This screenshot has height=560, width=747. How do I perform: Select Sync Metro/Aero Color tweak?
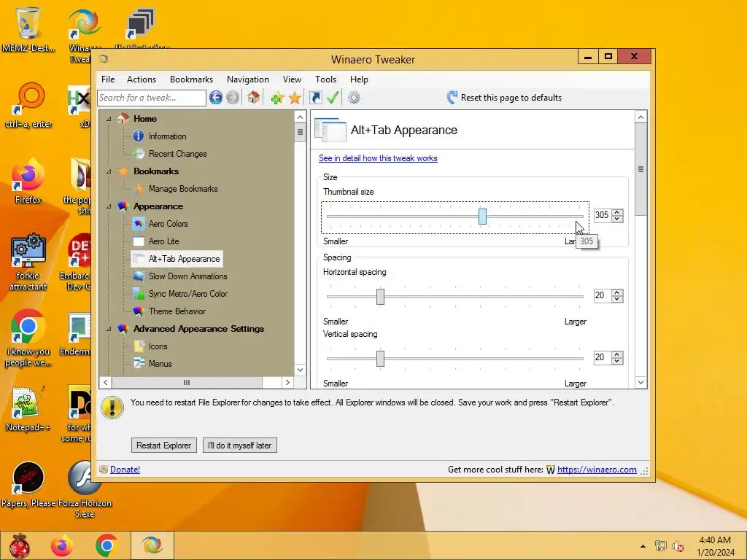click(x=187, y=294)
